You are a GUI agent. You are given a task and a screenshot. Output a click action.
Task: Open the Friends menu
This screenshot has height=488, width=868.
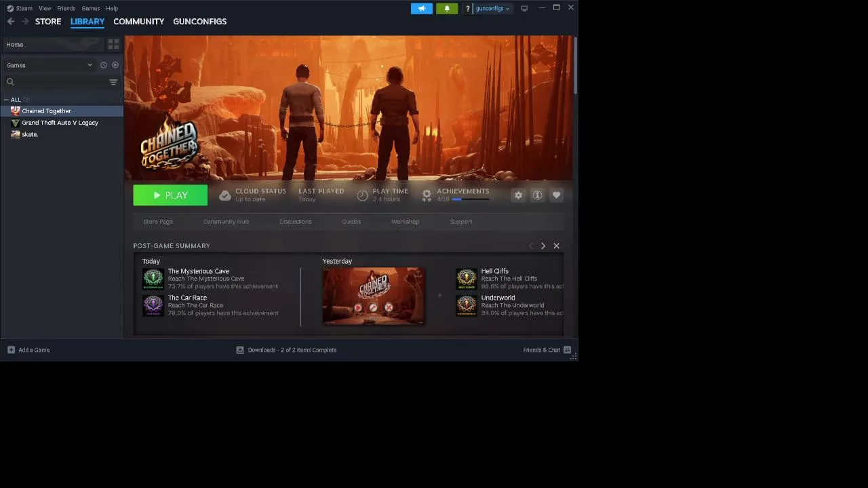pyautogui.click(x=66, y=8)
